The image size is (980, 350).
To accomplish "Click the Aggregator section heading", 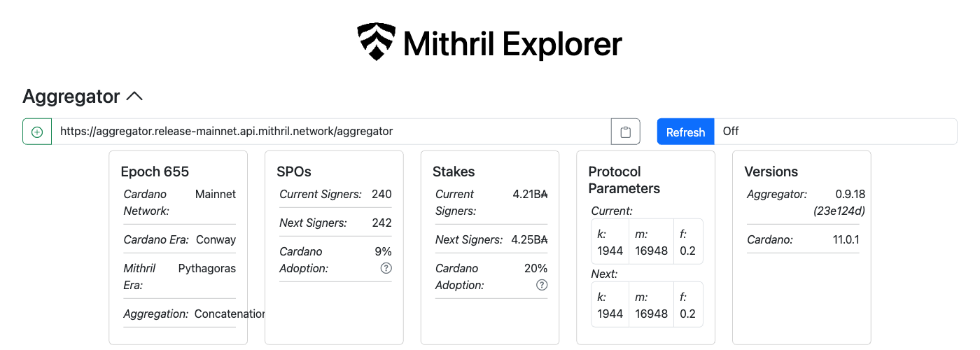I will pyautogui.click(x=71, y=97).
